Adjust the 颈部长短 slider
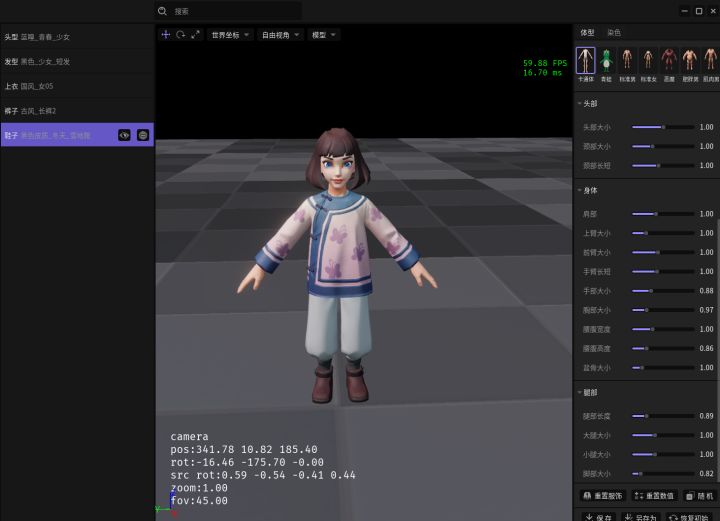Image resolution: width=720 pixels, height=521 pixels. tap(663, 166)
